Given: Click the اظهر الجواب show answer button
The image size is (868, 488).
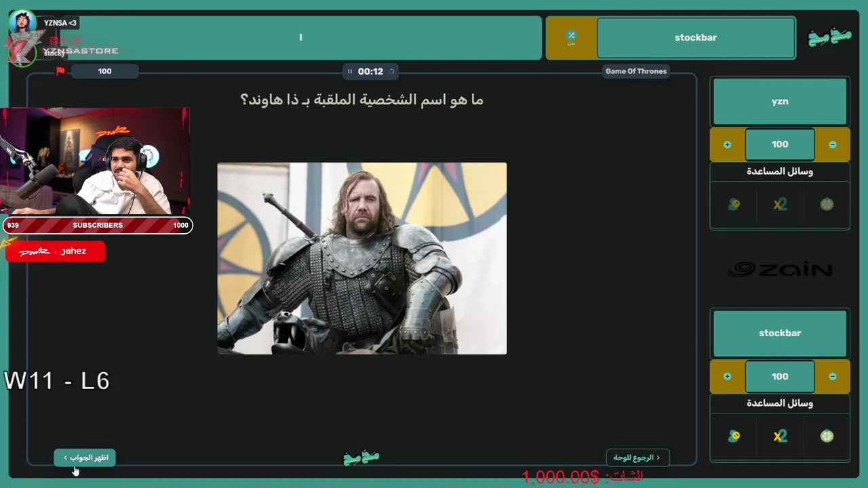Looking at the screenshot, I should [x=85, y=457].
